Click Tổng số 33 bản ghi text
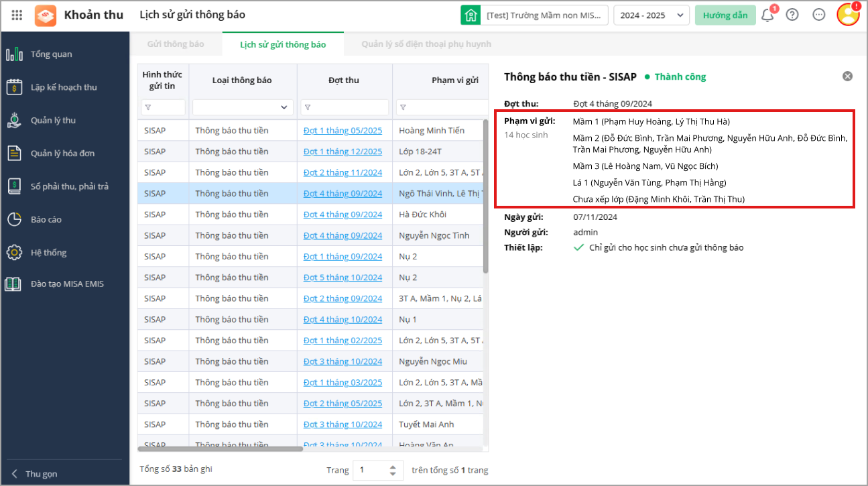 (x=176, y=469)
